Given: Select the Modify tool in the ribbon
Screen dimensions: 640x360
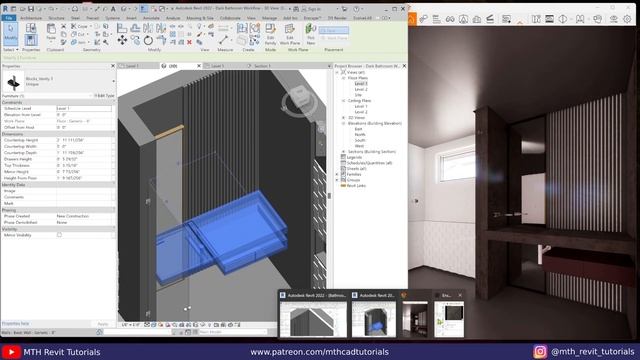Looking at the screenshot, I should [x=11, y=33].
